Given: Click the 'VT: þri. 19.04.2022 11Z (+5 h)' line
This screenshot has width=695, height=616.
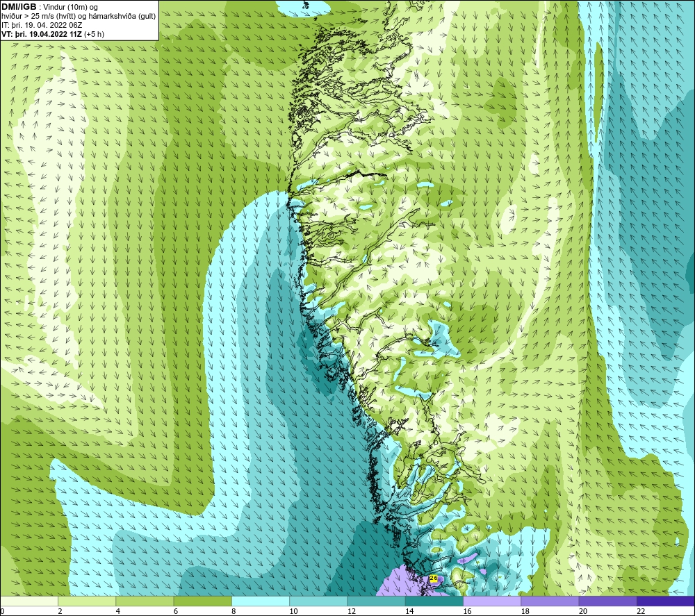Looking at the screenshot, I should click(53, 33).
